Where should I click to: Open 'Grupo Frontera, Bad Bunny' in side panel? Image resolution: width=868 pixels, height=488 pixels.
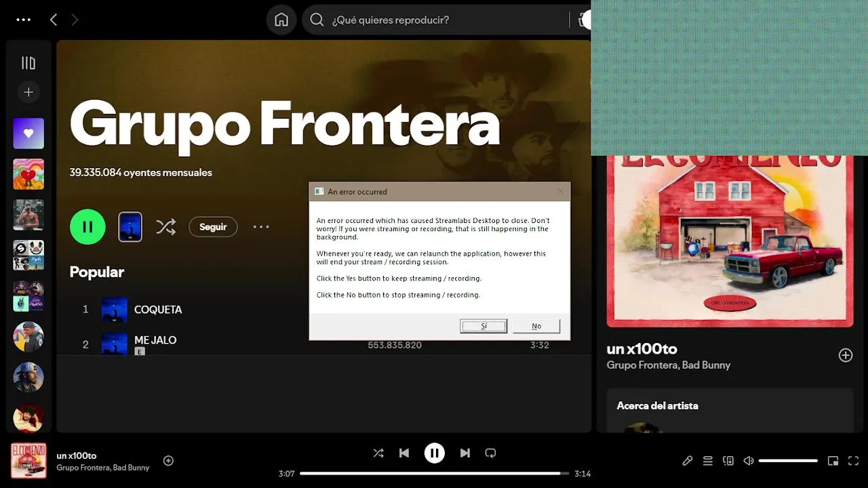[x=669, y=365]
